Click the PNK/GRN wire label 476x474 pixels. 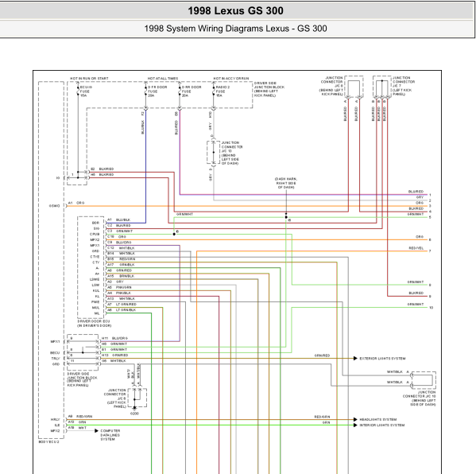pyautogui.click(x=123, y=287)
